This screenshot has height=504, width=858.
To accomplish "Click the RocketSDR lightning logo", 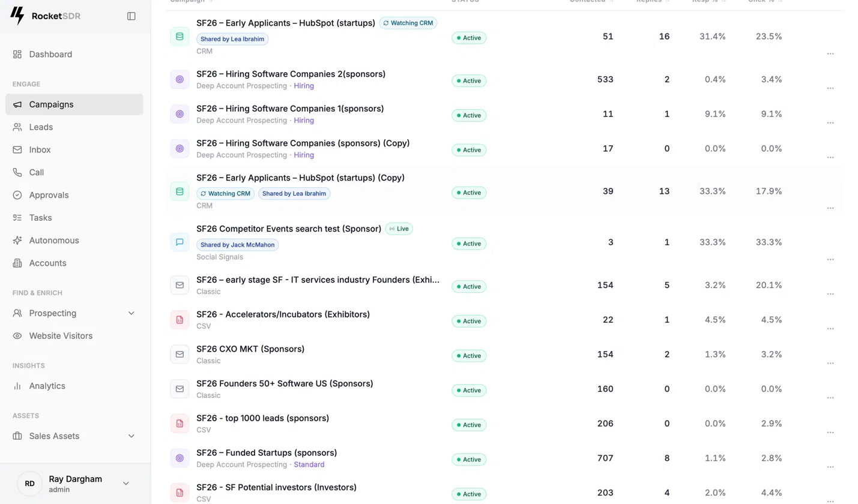I will (17, 16).
